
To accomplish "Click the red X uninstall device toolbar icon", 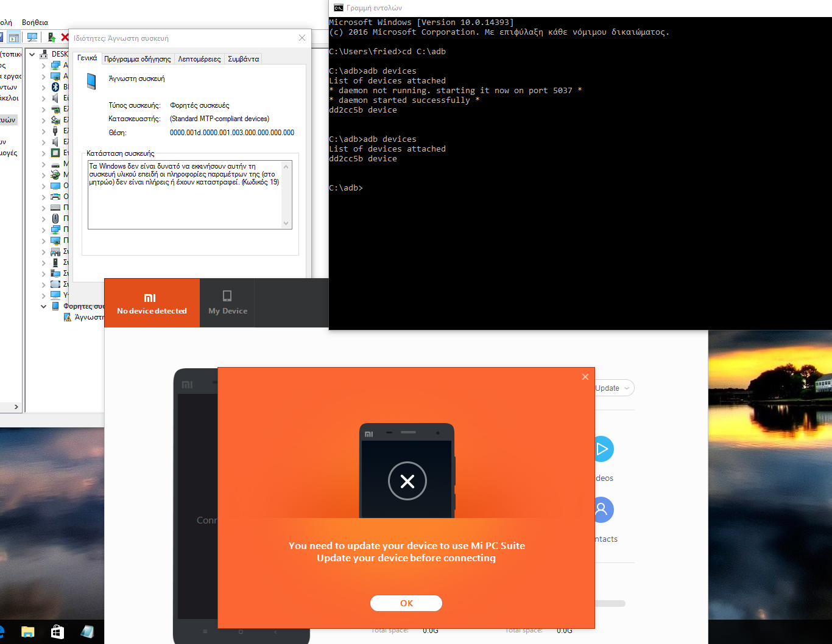I will pyautogui.click(x=65, y=38).
